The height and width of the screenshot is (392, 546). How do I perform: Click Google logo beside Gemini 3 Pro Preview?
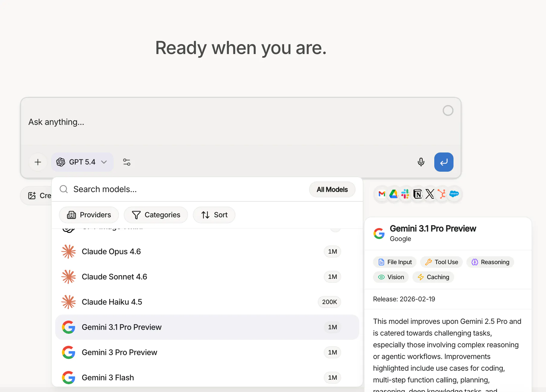[68, 352]
